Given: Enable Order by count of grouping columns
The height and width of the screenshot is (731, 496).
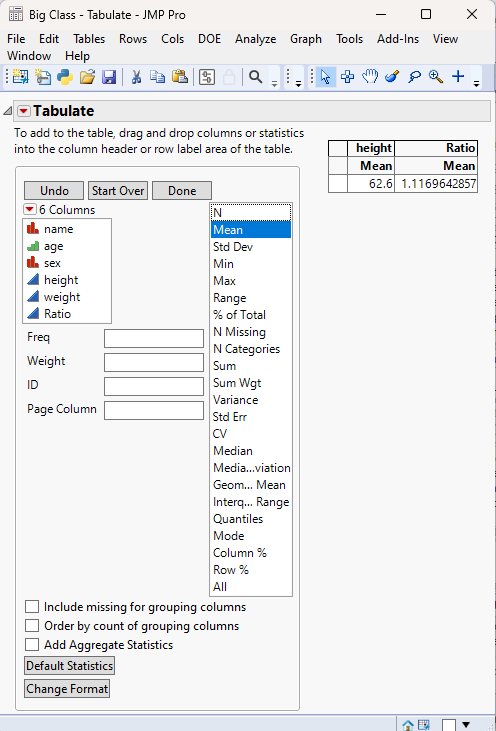Looking at the screenshot, I should pos(32,626).
